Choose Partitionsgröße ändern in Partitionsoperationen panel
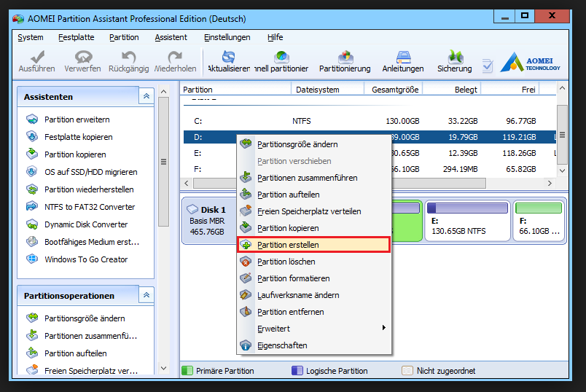 85,318
